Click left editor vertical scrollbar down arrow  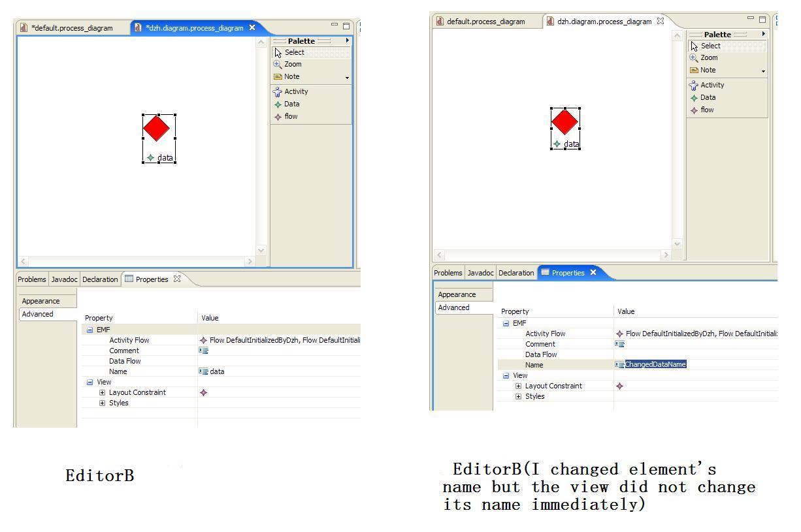(261, 250)
